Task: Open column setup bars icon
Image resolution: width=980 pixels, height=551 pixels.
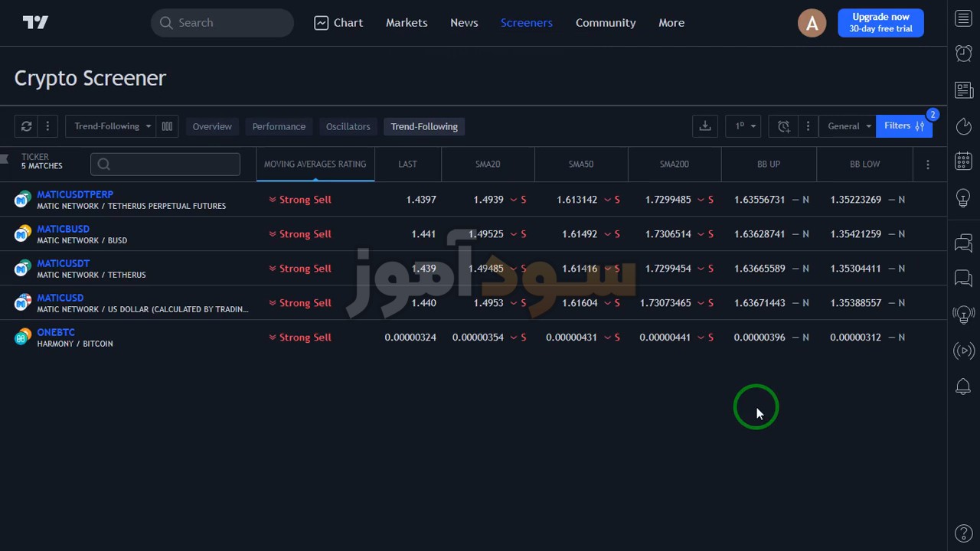Action: pos(167,126)
